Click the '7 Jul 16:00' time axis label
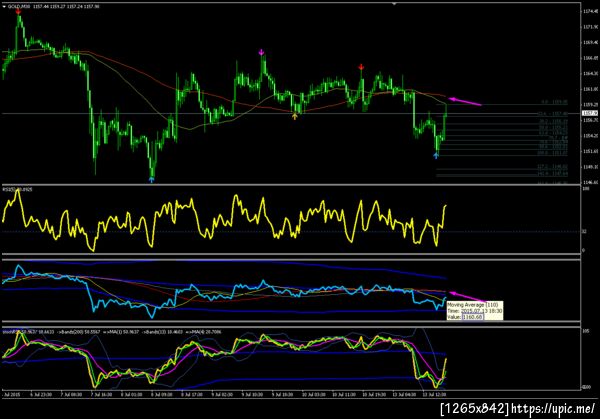This screenshot has width=600, height=419. (x=101, y=394)
